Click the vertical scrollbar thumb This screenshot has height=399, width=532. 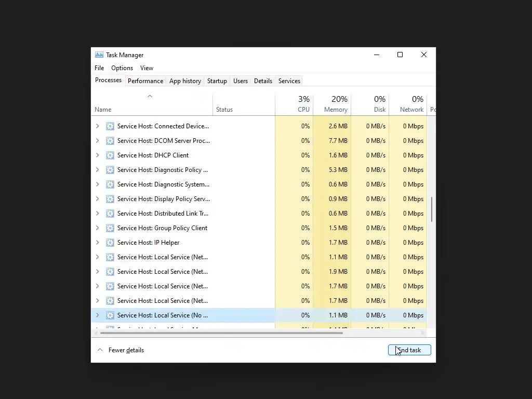click(x=432, y=209)
